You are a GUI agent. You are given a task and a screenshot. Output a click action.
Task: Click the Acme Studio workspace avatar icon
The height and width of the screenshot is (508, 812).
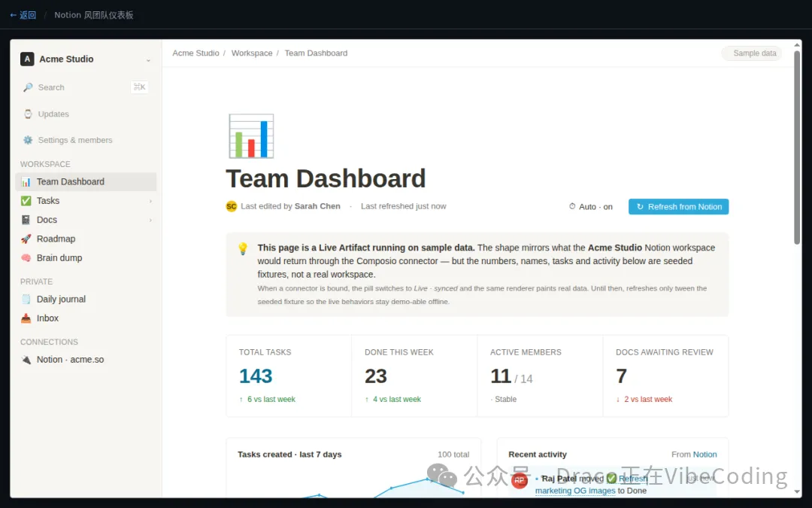27,59
